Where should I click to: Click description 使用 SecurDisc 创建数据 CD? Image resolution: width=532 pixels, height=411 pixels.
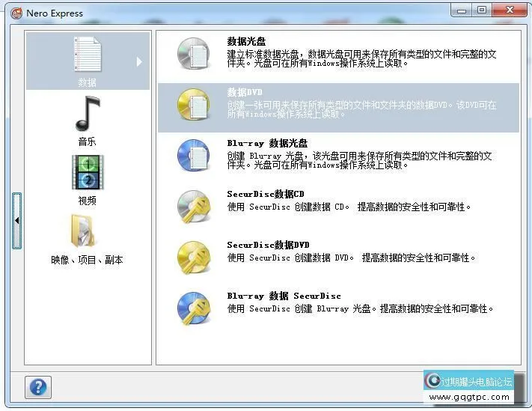coord(349,207)
